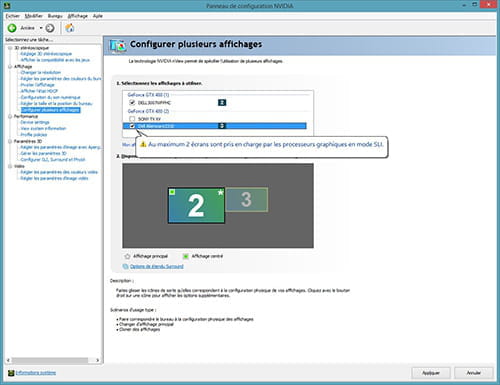
Task: Select 'Régler la taille et la position du bureau'
Action: [56, 104]
